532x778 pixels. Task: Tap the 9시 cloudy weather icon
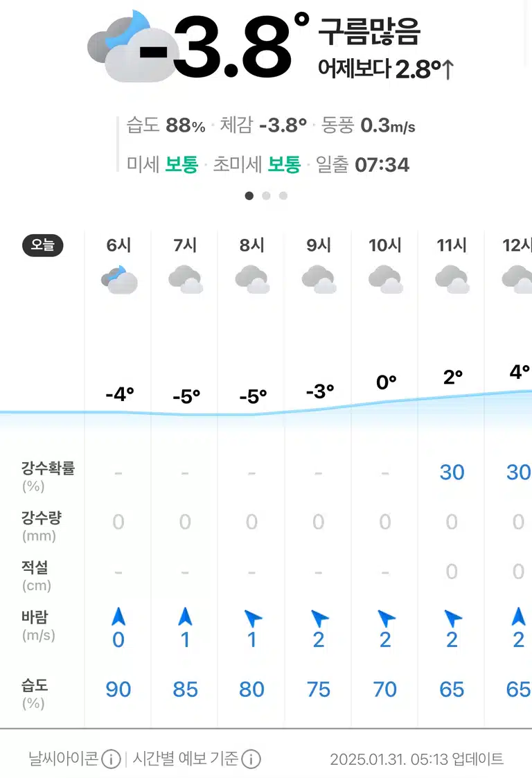pos(319,279)
